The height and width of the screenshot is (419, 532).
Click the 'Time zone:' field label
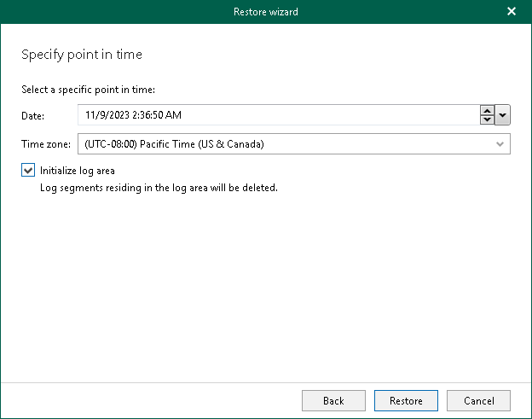pos(45,144)
